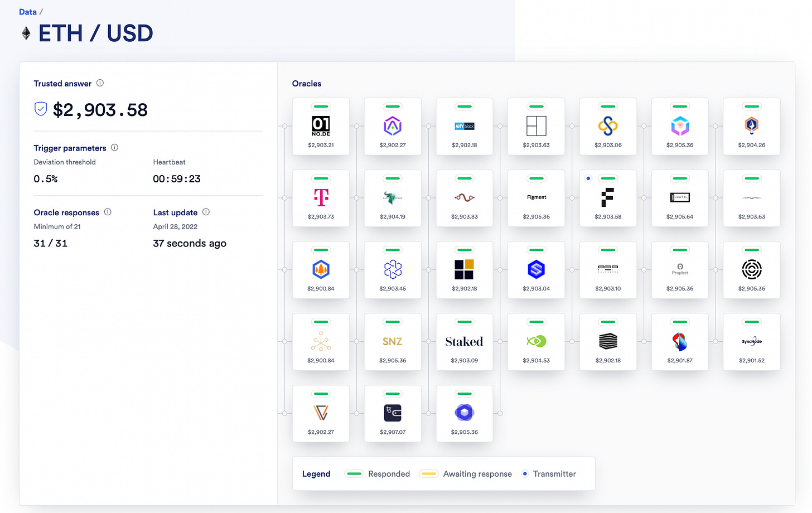Viewport: 812px width, 513px height.
Task: Click the deviation threshold value 0.5%
Action: coord(46,179)
